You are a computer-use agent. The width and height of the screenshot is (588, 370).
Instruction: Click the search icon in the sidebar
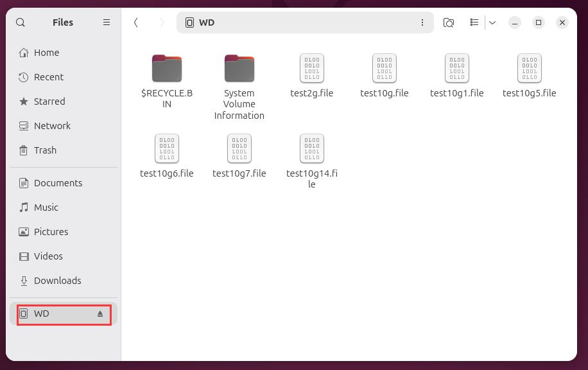21,22
